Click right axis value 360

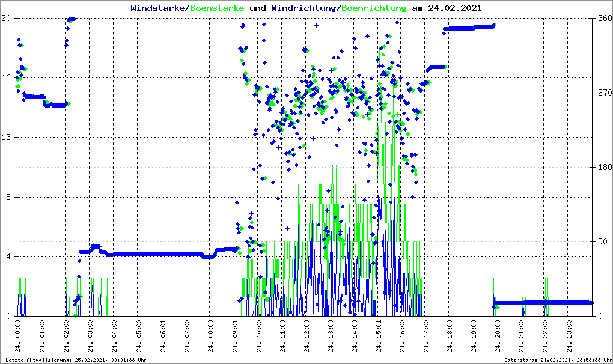pyautogui.click(x=605, y=18)
